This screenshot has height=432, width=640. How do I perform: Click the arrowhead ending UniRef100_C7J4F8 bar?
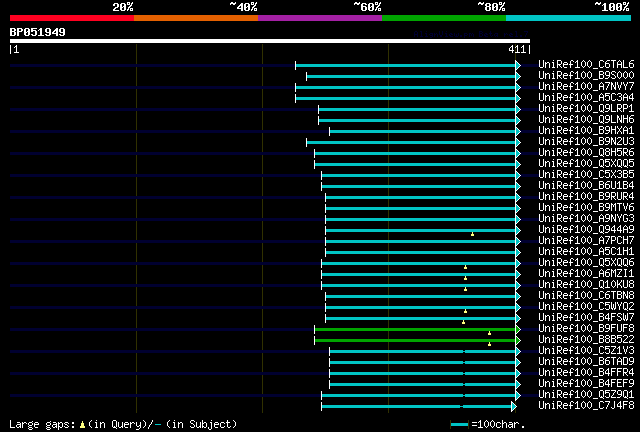point(514,406)
